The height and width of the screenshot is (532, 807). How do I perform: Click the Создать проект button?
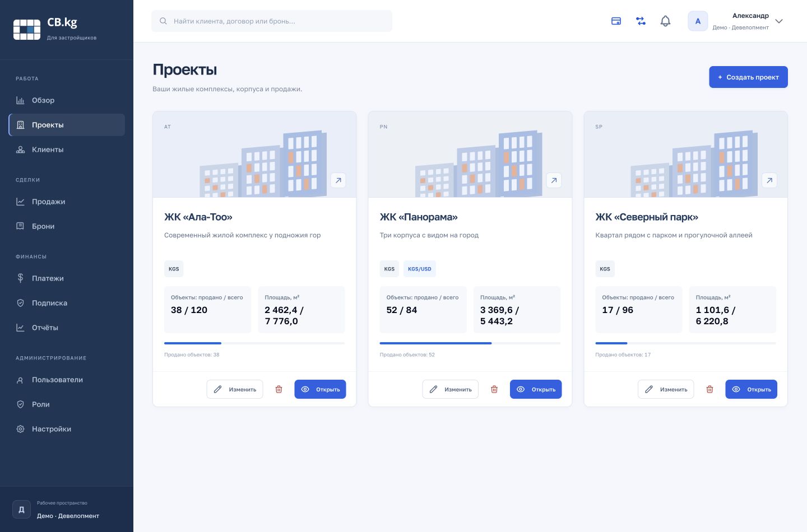coord(748,77)
